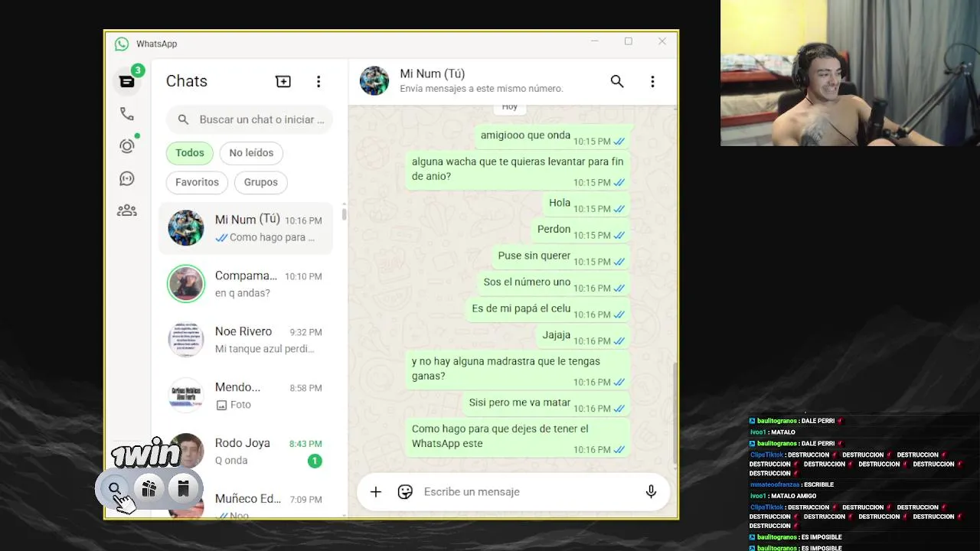The height and width of the screenshot is (551, 980).
Task: Open the emoji picker
Action: pos(406,492)
